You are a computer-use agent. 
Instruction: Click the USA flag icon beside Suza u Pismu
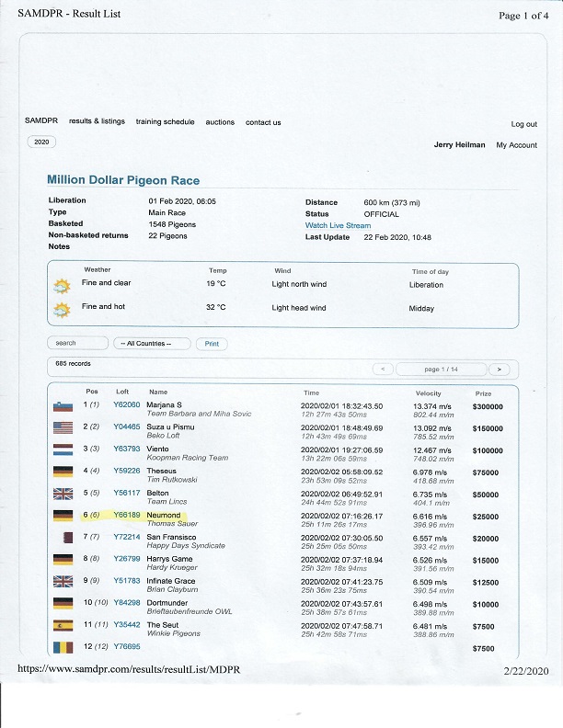63,429
